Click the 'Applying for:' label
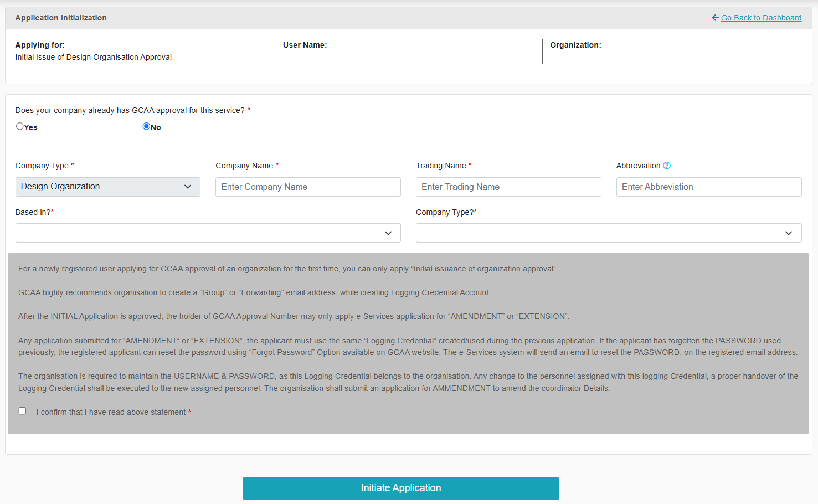The image size is (818, 504). [x=40, y=45]
